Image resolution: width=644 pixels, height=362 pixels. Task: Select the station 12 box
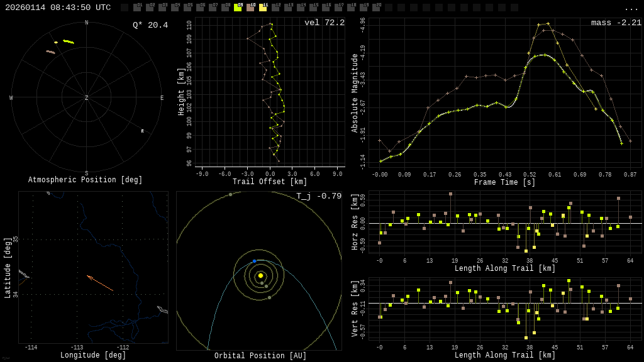coord(275,8)
